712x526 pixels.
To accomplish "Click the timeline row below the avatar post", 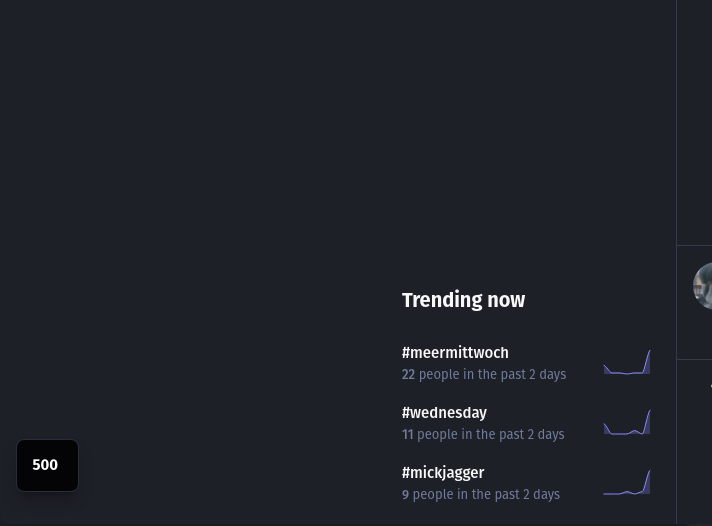I will coord(694,443).
